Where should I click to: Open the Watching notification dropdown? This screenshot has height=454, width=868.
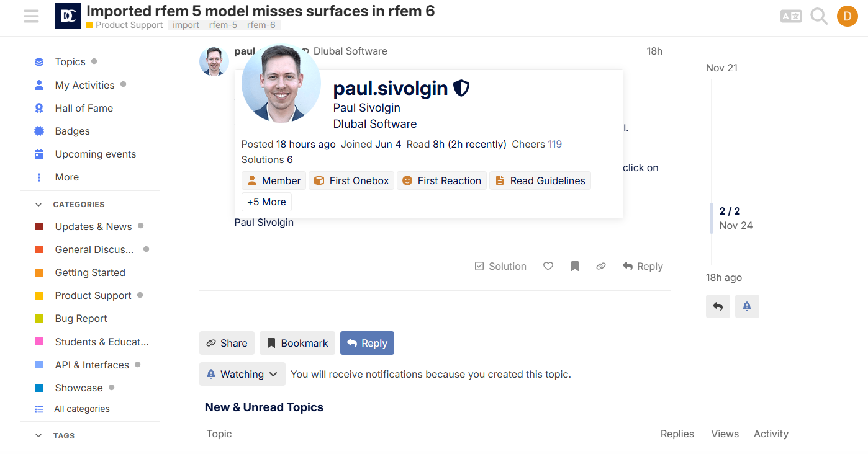point(242,374)
